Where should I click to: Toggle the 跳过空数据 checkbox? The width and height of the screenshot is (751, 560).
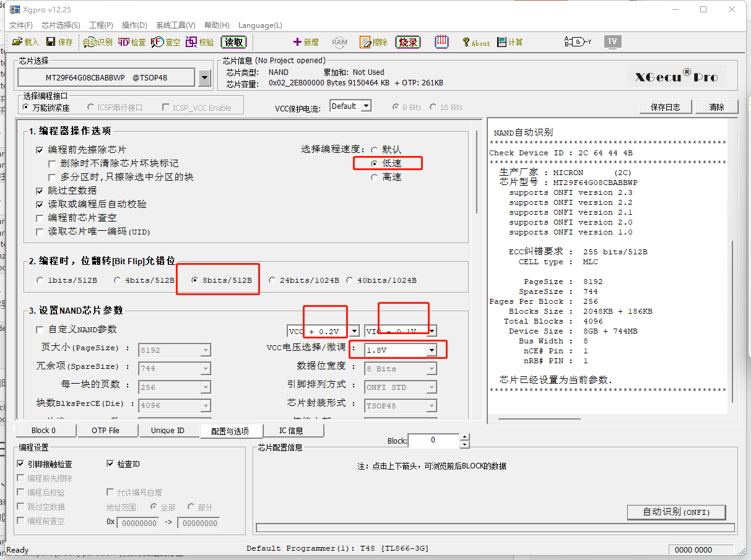(40, 191)
